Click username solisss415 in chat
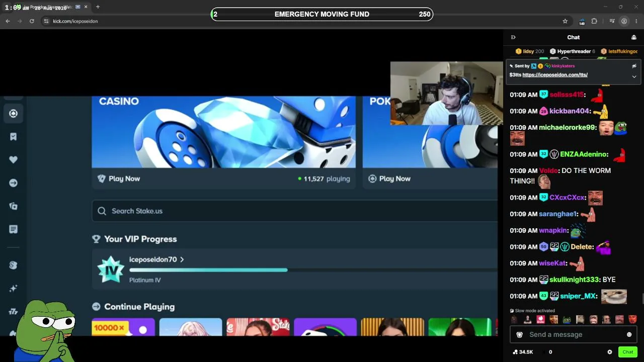The height and width of the screenshot is (362, 644). click(x=567, y=95)
